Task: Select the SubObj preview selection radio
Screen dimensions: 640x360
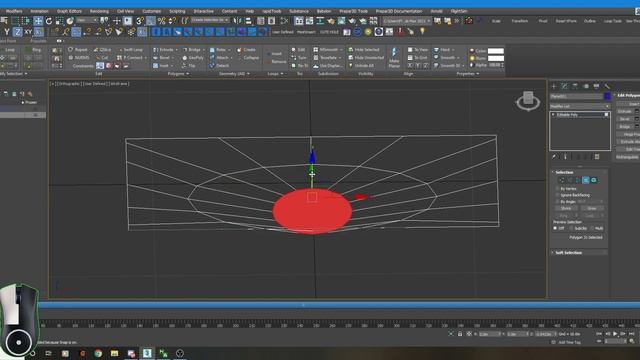Action: (571, 228)
